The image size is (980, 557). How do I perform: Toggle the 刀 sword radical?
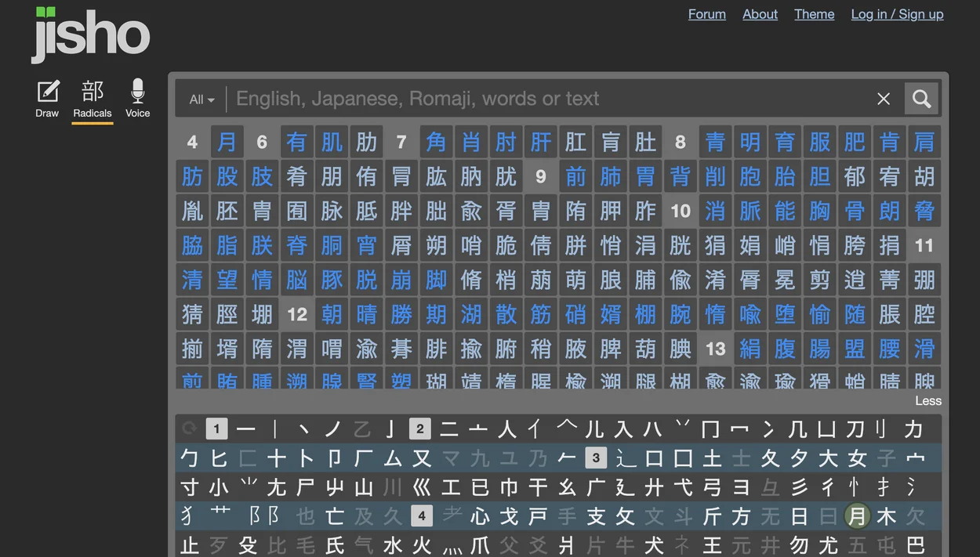point(855,429)
